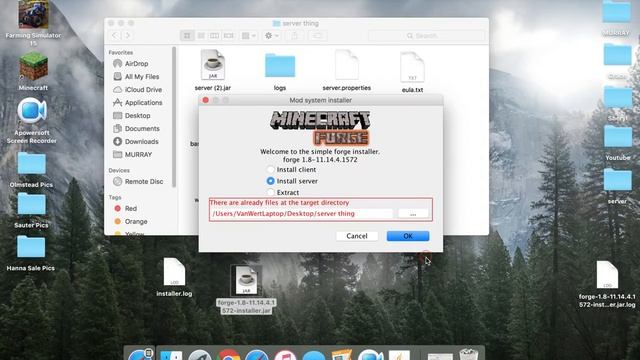Select Remote Disc under Devices

[144, 181]
